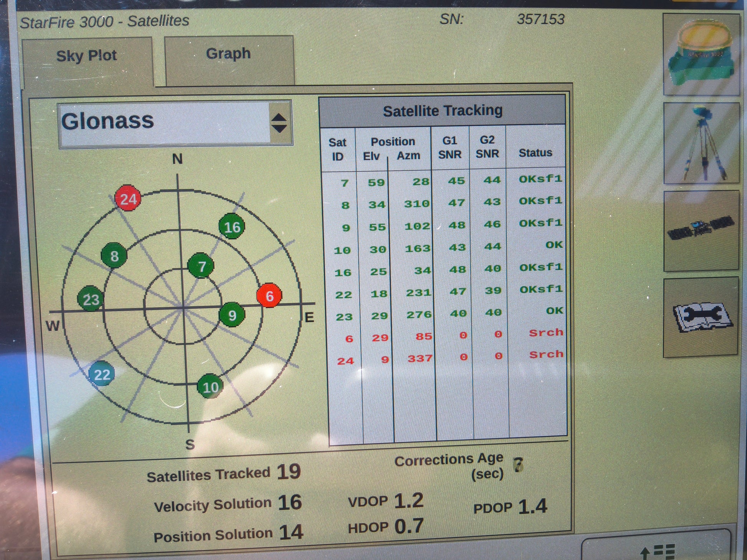Image resolution: width=747 pixels, height=560 pixels.
Task: Switch to the Graph tab
Action: (229, 54)
